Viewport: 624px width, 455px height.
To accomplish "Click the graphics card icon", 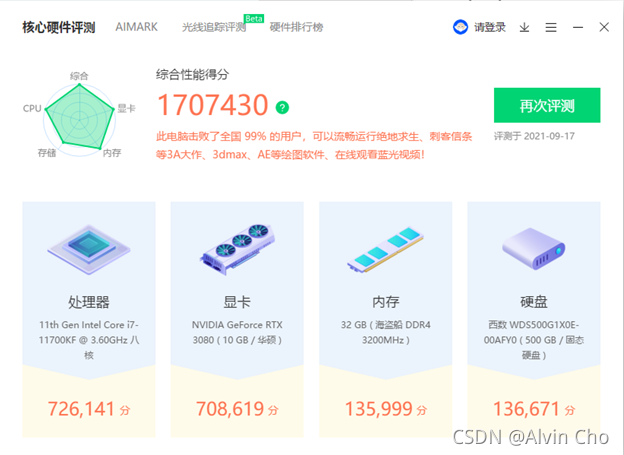I will 237,249.
